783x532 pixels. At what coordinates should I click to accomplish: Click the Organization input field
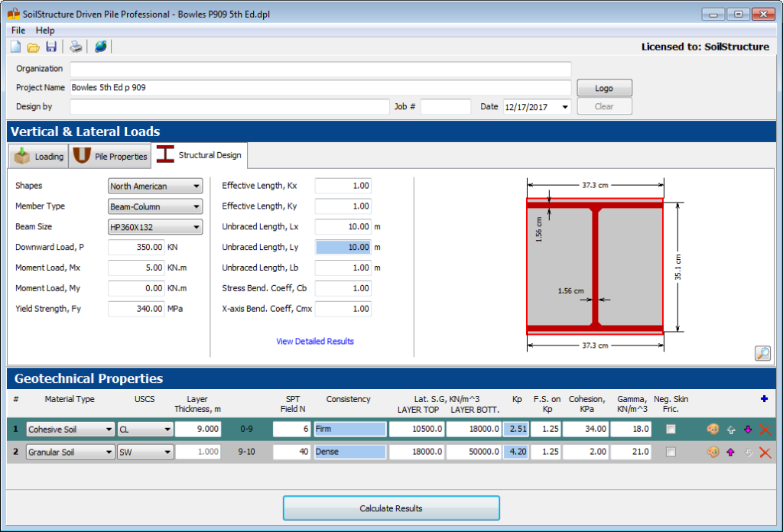tap(320, 69)
